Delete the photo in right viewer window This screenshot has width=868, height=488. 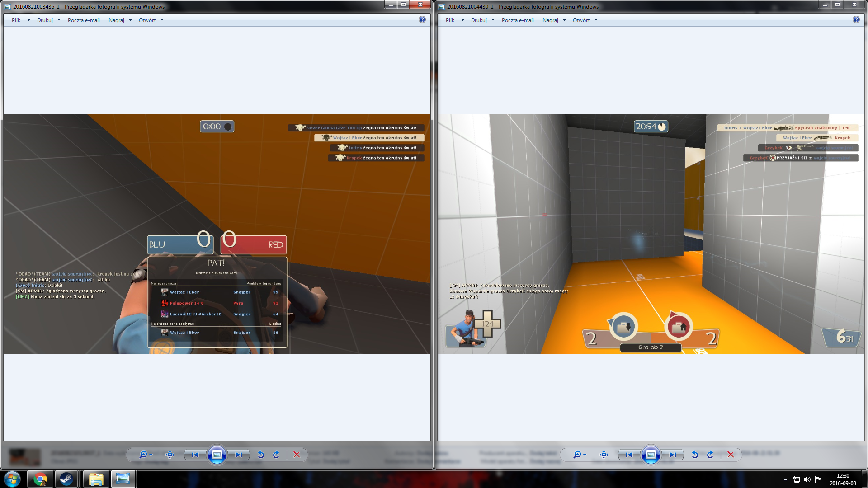(x=731, y=455)
